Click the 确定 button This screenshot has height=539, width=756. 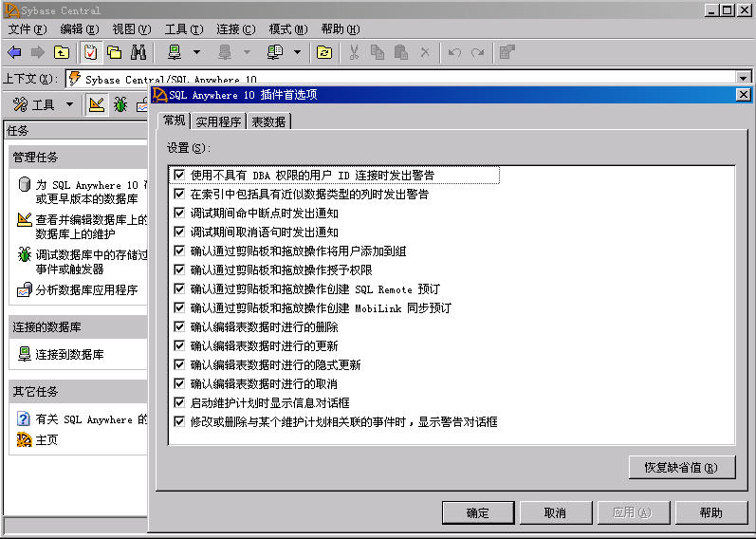478,512
